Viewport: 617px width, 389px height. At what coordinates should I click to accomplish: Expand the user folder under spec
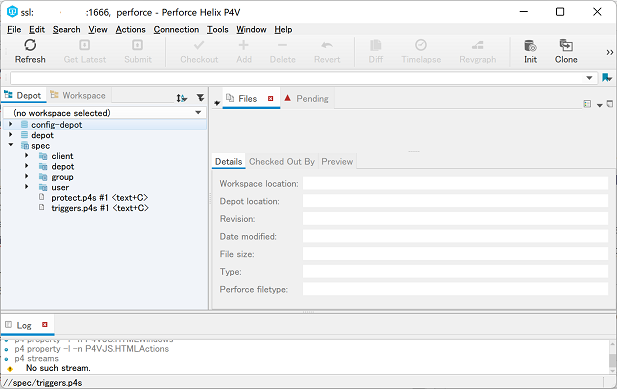click(x=27, y=186)
